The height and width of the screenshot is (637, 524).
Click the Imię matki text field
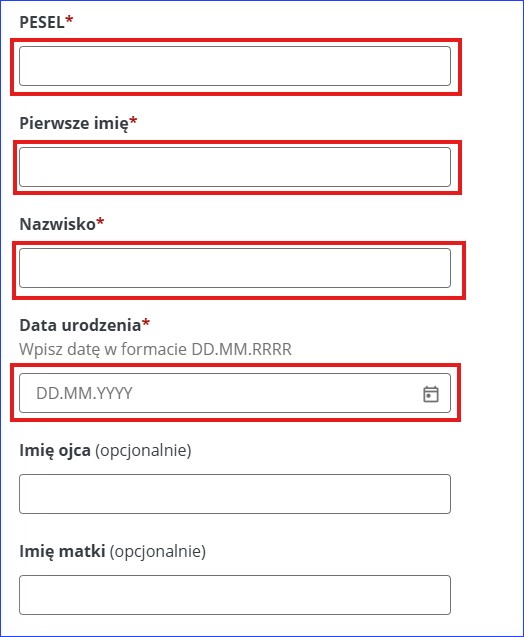click(x=235, y=595)
